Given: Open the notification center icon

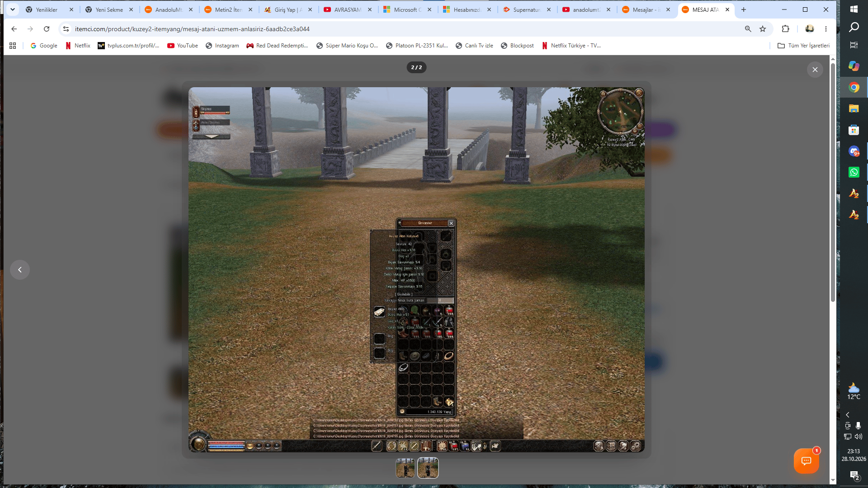Looking at the screenshot, I should pos(854,475).
